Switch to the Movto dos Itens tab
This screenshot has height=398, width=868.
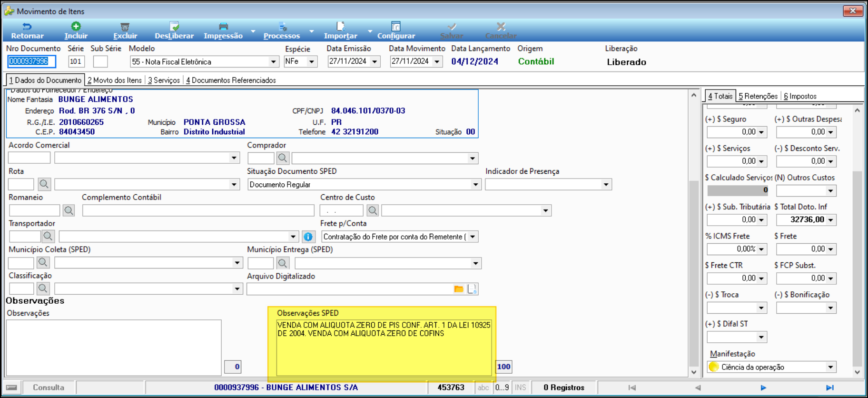click(115, 80)
